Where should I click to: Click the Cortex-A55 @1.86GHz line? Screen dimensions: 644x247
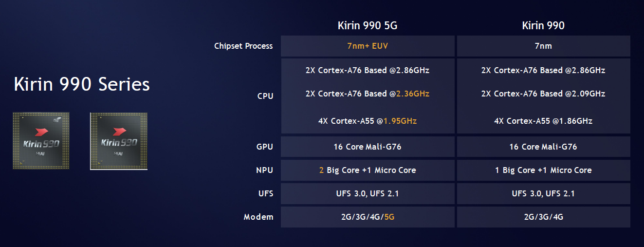tap(543, 121)
